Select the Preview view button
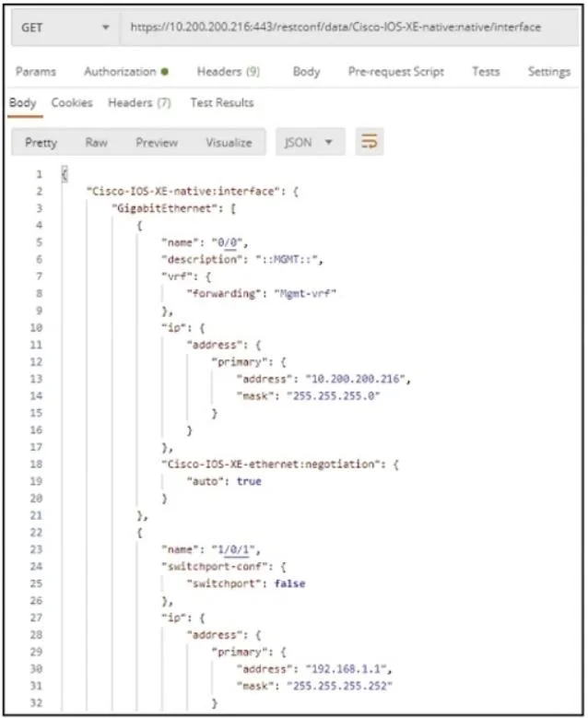This screenshot has width=588, height=718. (x=157, y=143)
